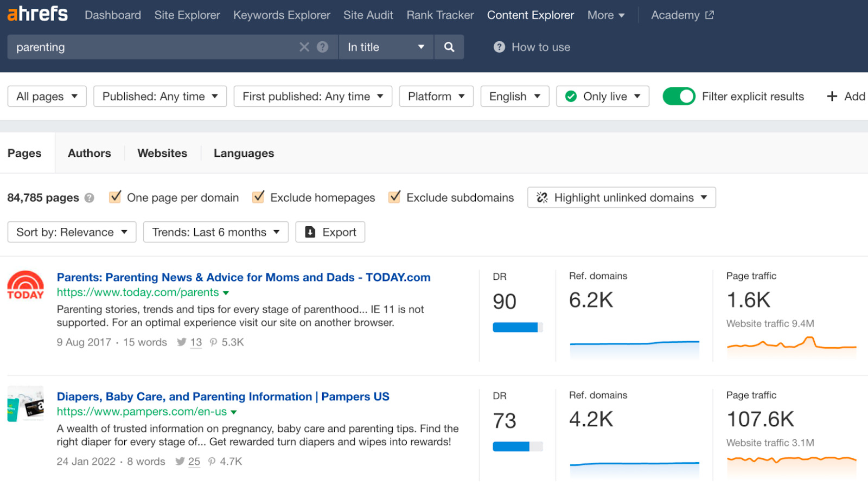Screen dimensions: 868x486
Task: Open Site Explorer
Action: pyautogui.click(x=187, y=15)
